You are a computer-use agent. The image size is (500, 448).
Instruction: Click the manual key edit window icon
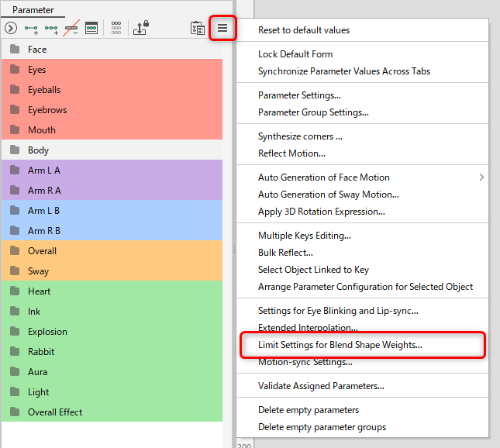[x=91, y=28]
